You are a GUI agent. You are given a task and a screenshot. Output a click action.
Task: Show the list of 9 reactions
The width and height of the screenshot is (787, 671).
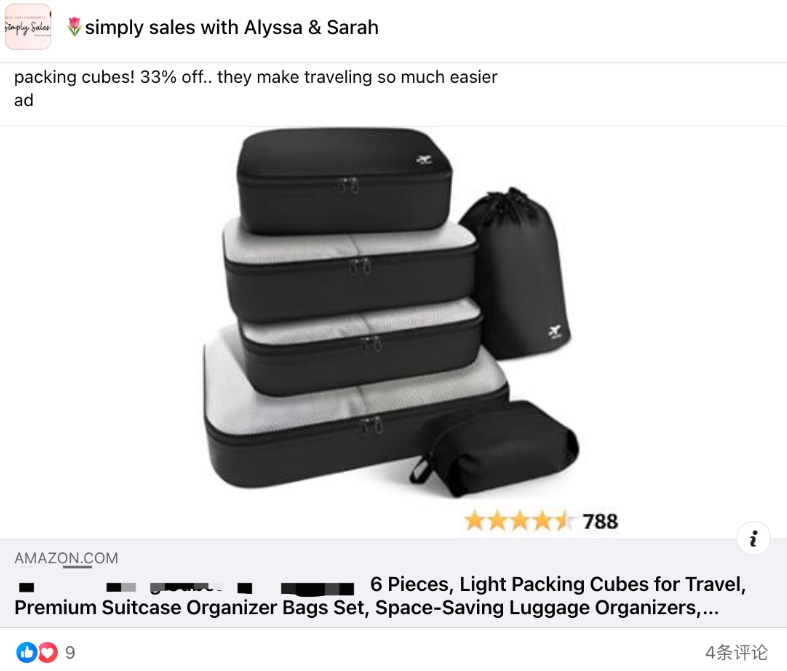point(70,652)
